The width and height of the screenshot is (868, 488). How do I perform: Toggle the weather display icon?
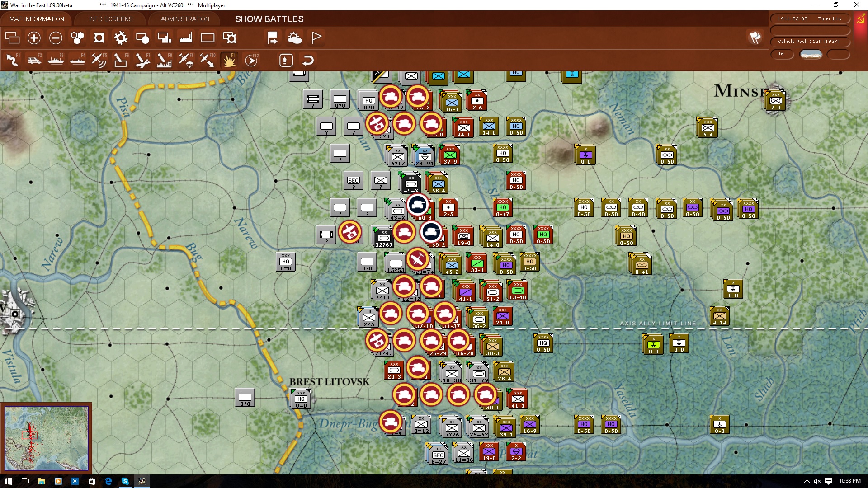tap(295, 38)
